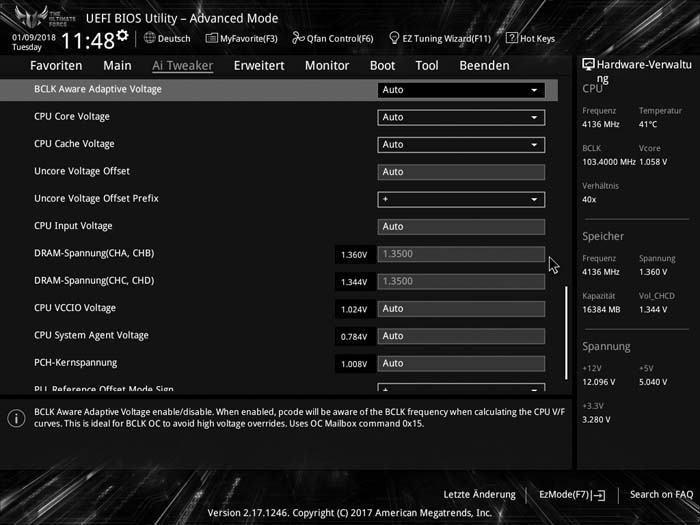Open Hot Keys question mark icon
Screen dimensions: 700x525
512,38
